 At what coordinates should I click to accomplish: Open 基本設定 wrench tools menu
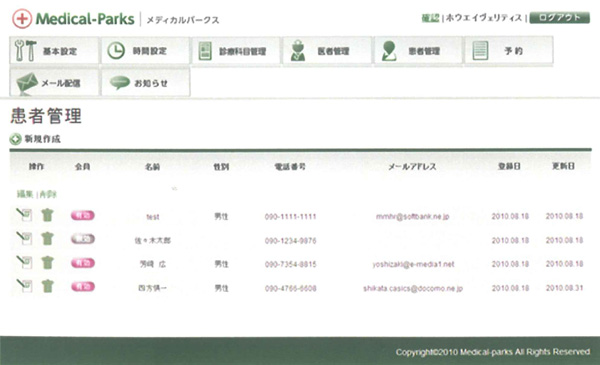point(54,51)
